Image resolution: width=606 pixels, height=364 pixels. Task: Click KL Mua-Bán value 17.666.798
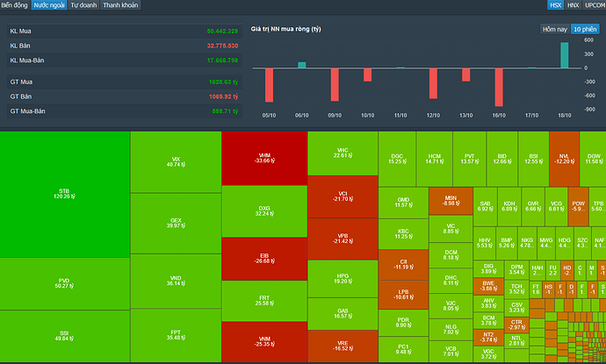pos(222,61)
